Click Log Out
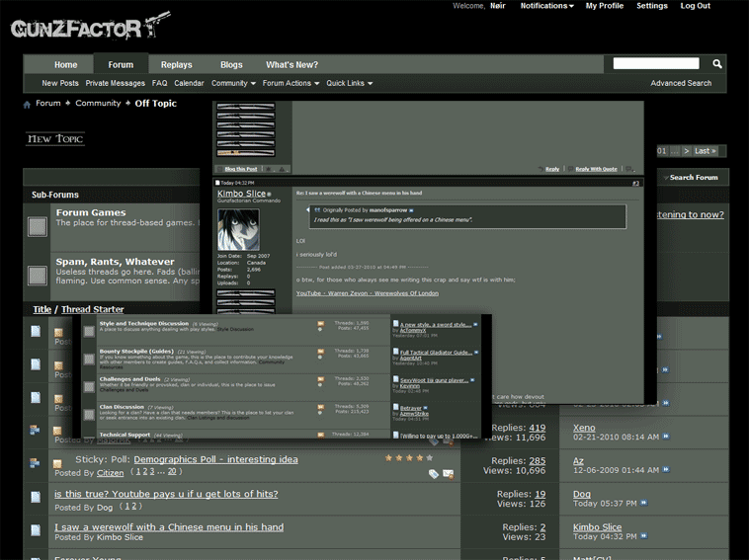 click(x=695, y=6)
